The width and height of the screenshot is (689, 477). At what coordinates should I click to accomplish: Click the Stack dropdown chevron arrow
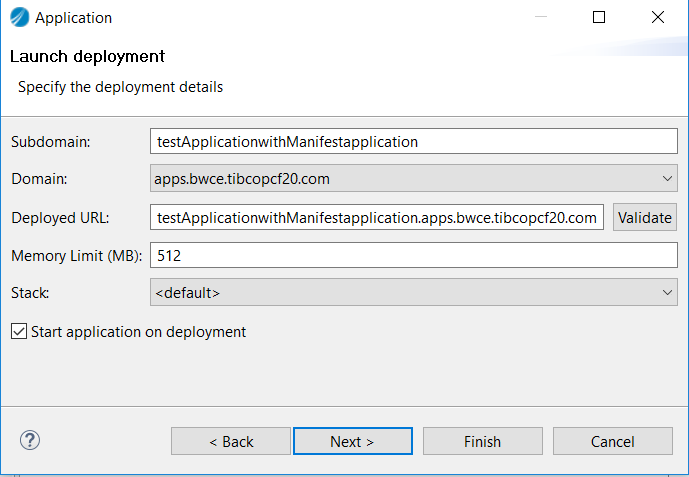(667, 293)
